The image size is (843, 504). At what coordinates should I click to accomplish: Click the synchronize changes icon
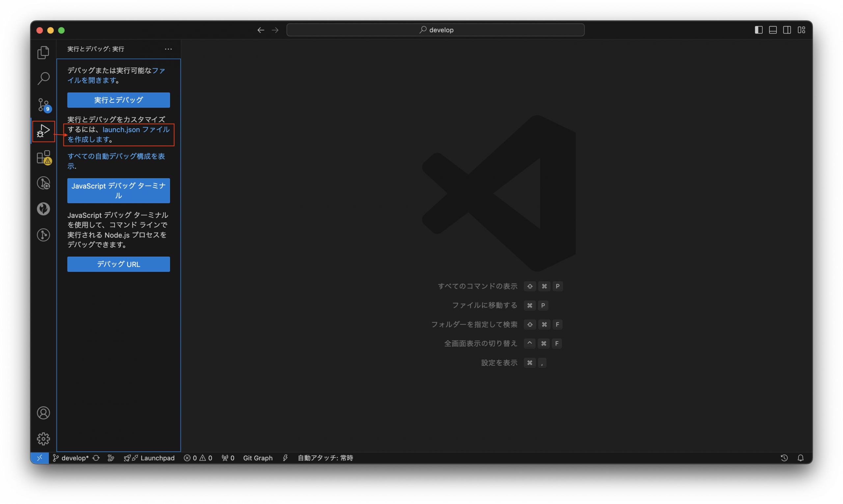[x=96, y=458]
